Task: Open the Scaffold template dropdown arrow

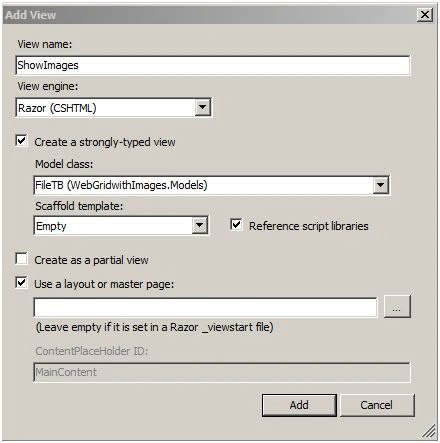Action: click(200, 225)
